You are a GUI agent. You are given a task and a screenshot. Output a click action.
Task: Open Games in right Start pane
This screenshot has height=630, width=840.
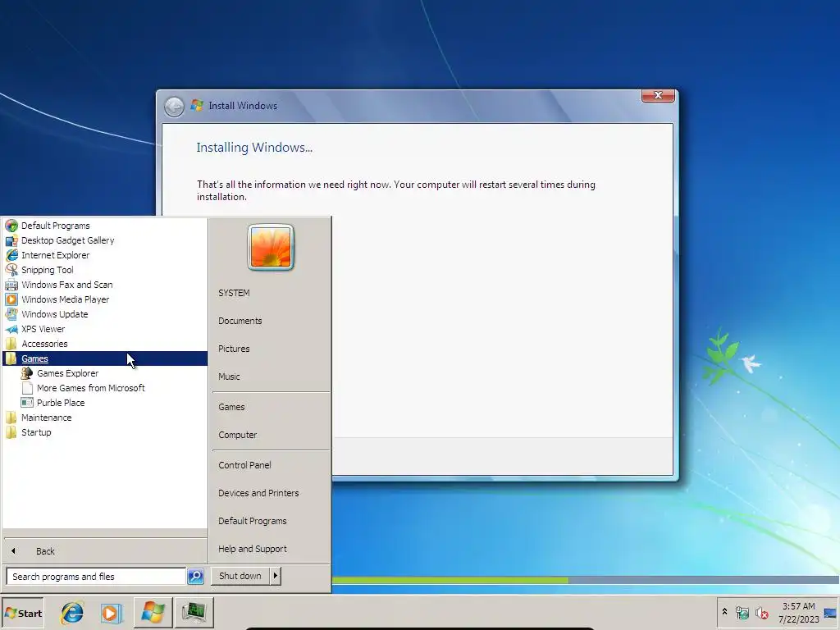(231, 407)
